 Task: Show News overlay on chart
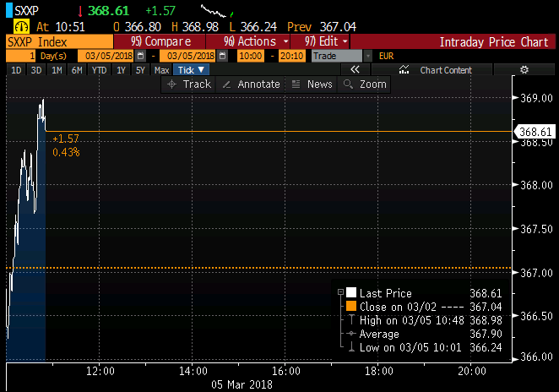click(x=312, y=84)
